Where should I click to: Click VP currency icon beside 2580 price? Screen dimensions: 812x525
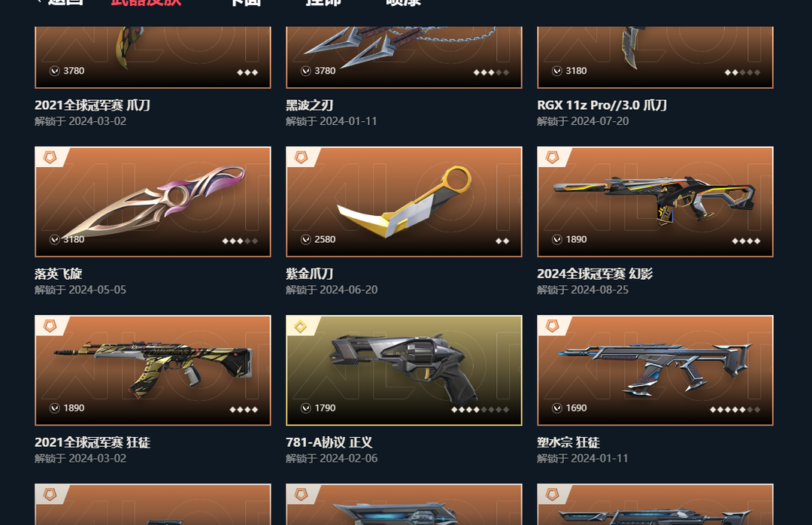(306, 239)
